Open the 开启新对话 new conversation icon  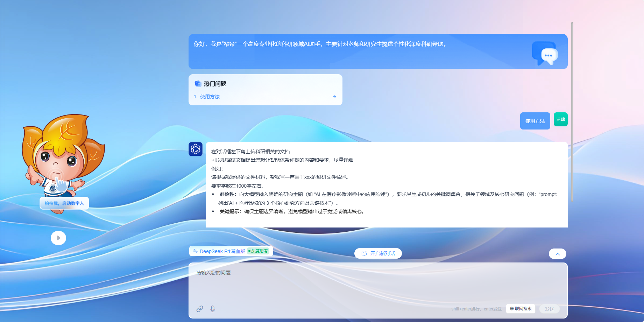(363, 253)
